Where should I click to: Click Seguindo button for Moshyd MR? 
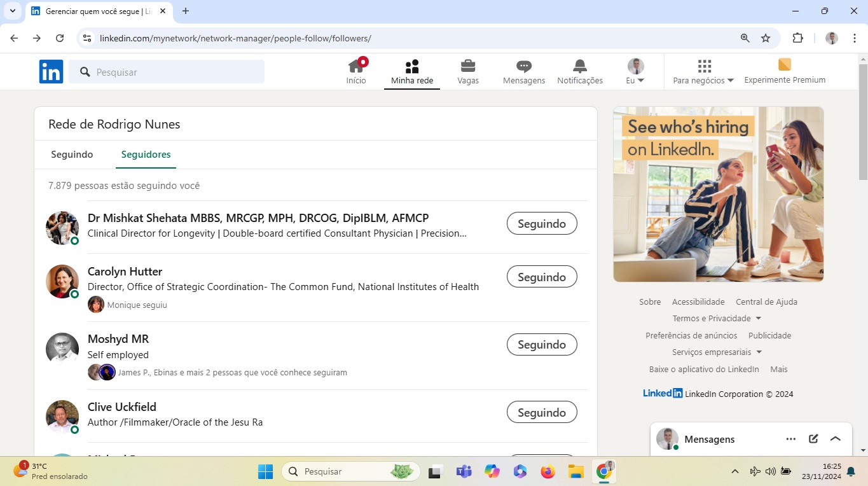coord(542,345)
